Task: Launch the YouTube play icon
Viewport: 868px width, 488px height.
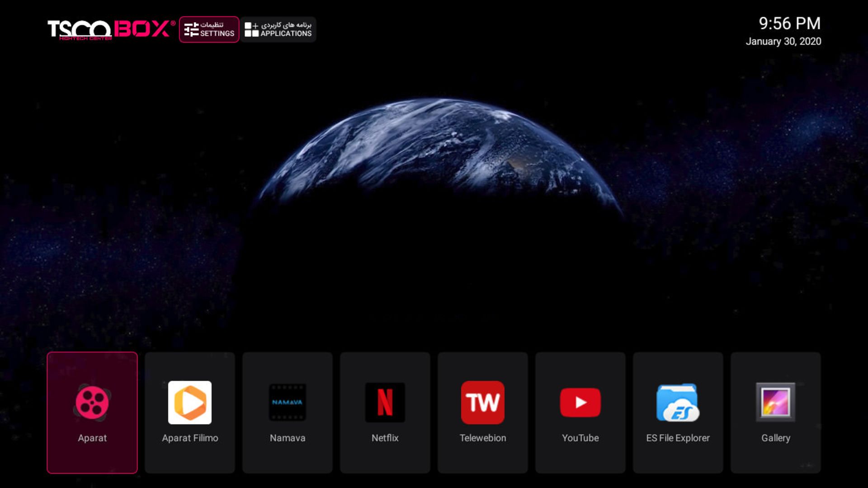Action: pos(580,402)
